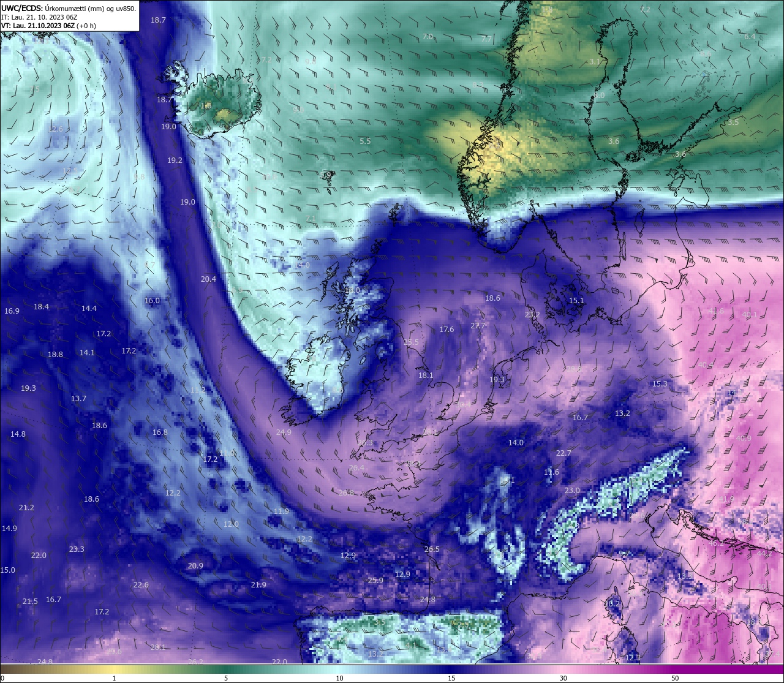Click the 23.0 value on the map
784x683 pixels.
click(572, 491)
